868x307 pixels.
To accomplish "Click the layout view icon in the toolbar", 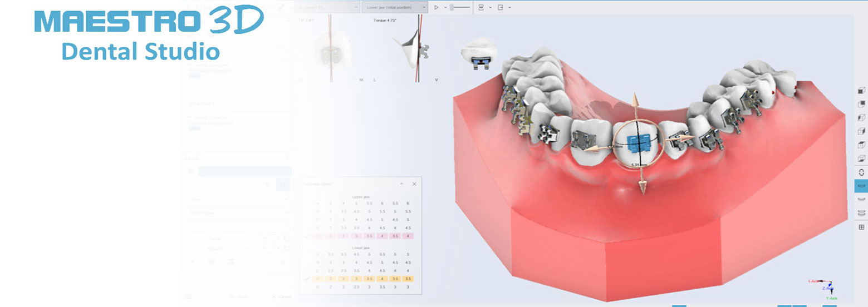I will point(481,7).
